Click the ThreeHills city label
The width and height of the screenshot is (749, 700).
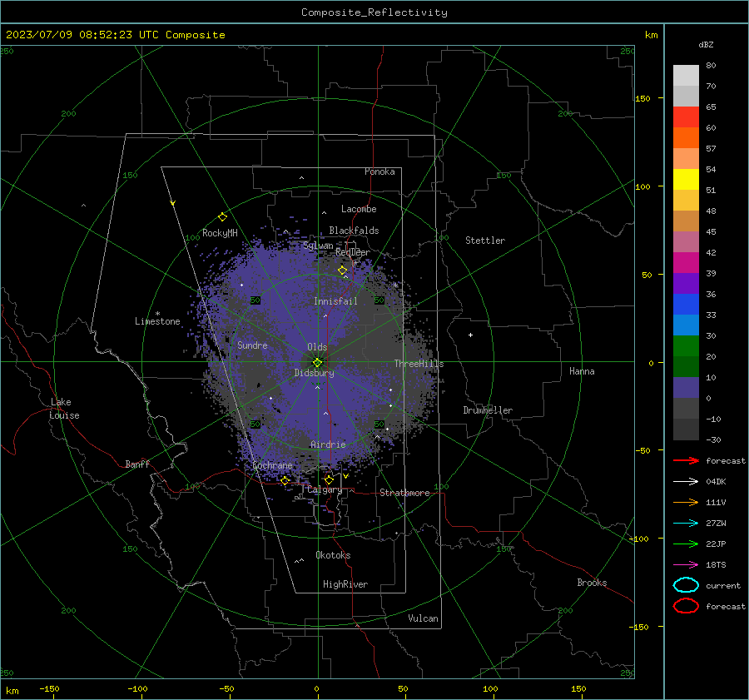coord(419,364)
